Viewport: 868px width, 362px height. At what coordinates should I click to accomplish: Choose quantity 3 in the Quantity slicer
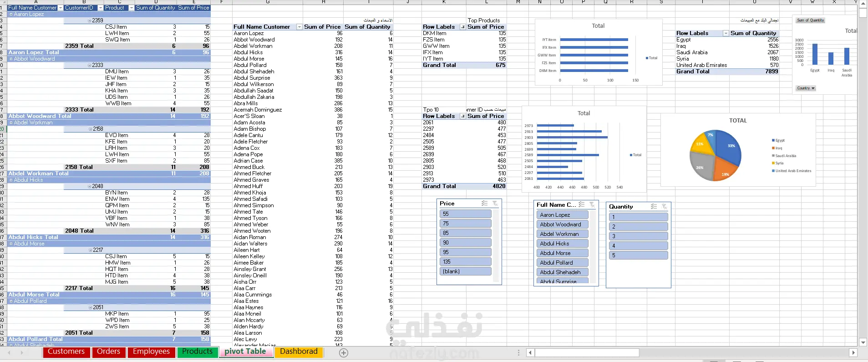click(639, 236)
